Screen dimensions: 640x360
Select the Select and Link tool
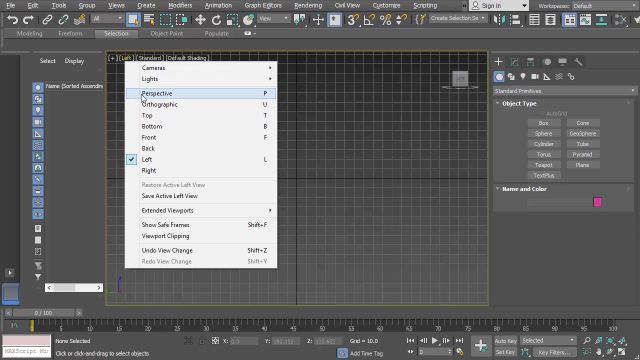coord(47,19)
